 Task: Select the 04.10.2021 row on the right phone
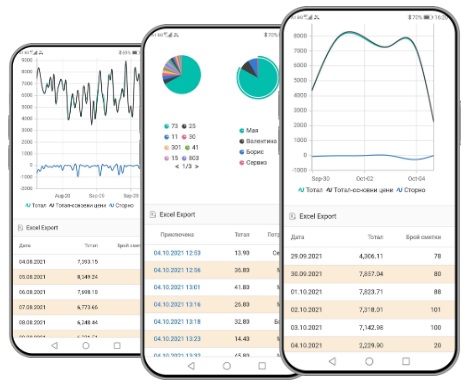[x=369, y=344]
